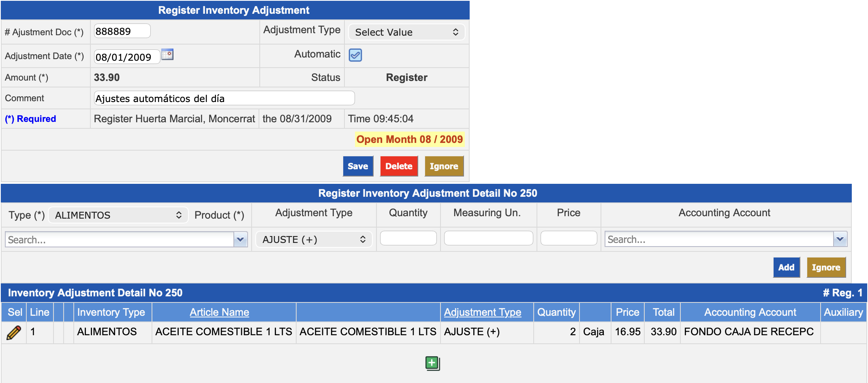The width and height of the screenshot is (868, 383).
Task: Click the pencil edit icon on line 1
Action: (x=14, y=332)
